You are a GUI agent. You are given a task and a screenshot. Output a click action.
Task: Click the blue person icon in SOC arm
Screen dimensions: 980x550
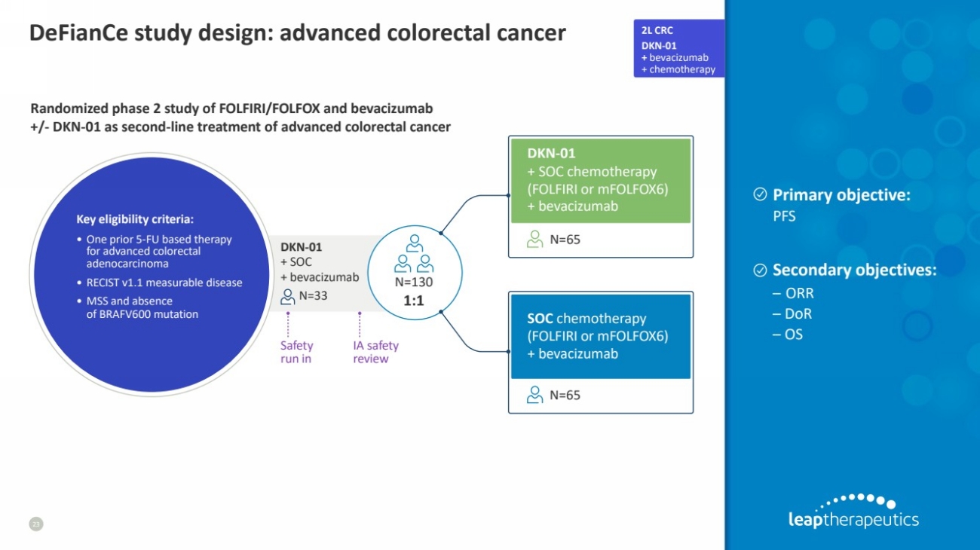[535, 394]
